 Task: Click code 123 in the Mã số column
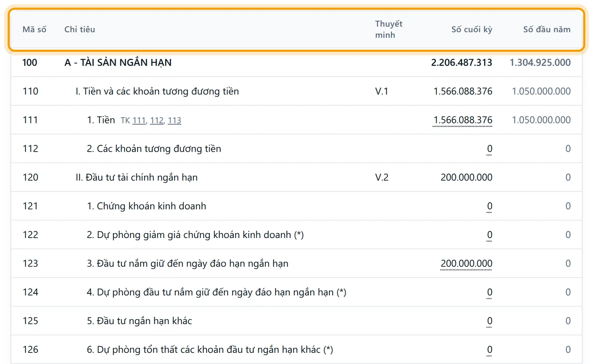30,264
